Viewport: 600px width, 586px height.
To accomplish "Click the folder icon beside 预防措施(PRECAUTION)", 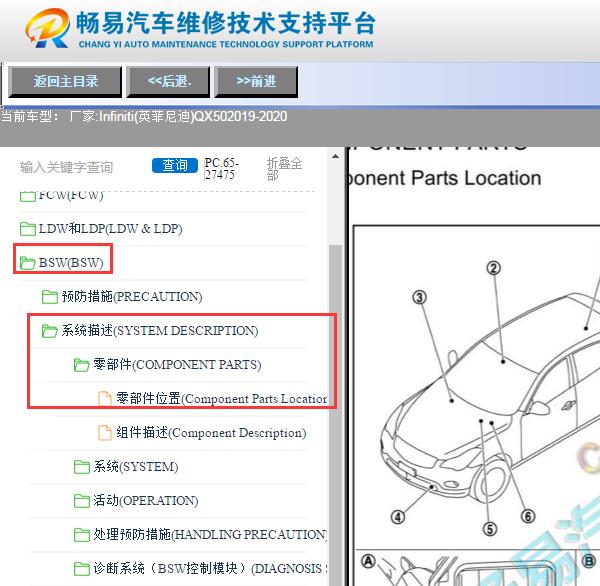I will [50, 297].
